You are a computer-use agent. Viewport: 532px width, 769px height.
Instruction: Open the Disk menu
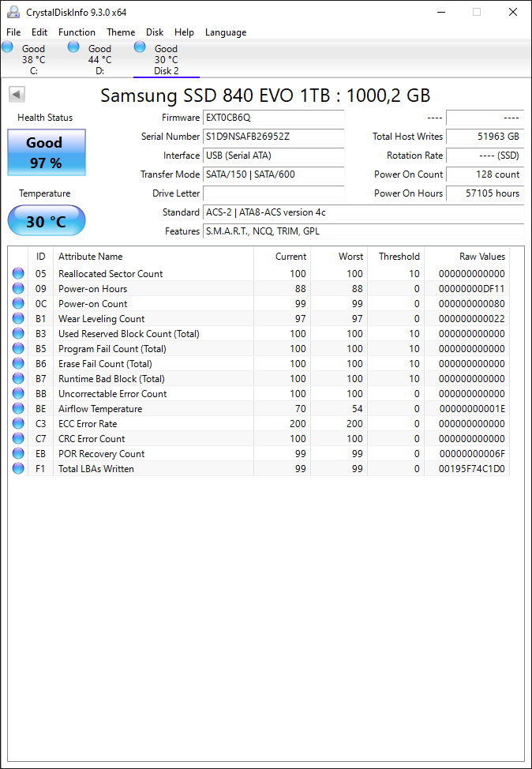pyautogui.click(x=155, y=32)
